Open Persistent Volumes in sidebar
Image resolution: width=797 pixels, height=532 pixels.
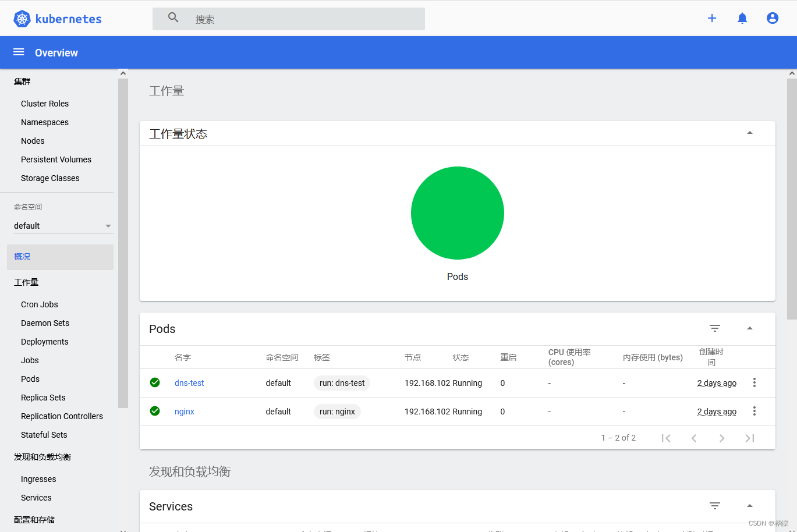[x=56, y=159]
